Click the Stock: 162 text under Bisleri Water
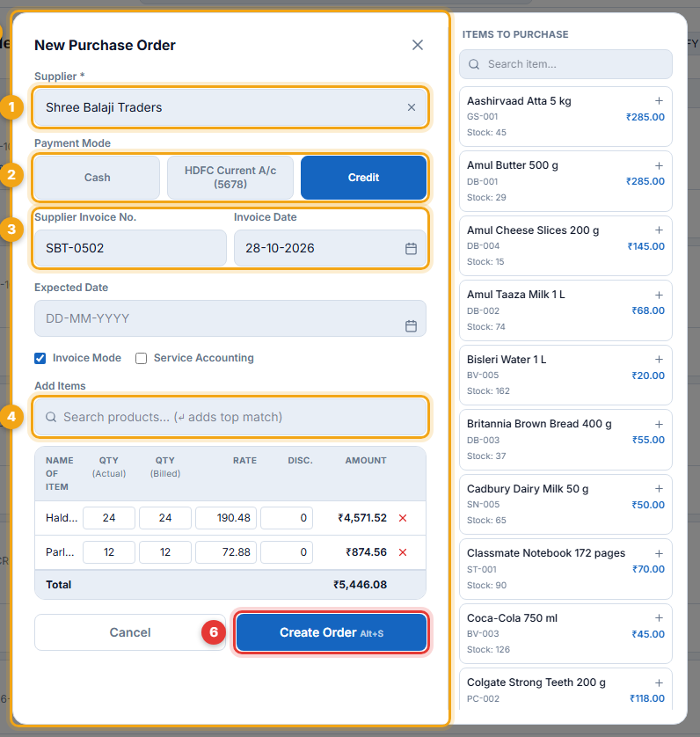The image size is (700, 737). pos(488,391)
